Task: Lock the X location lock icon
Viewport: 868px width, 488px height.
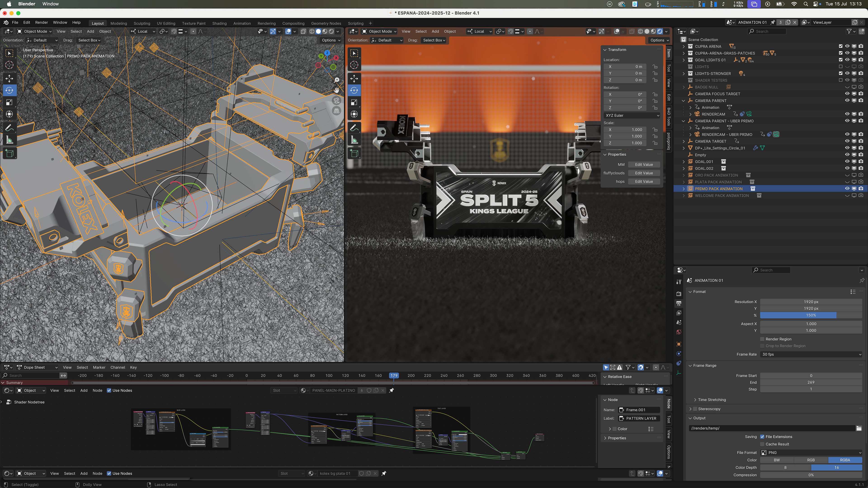Action: click(x=655, y=67)
